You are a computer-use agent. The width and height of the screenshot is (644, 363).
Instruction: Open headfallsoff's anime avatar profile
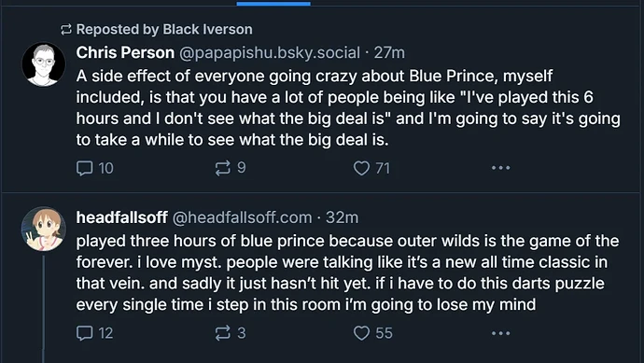coord(43,229)
